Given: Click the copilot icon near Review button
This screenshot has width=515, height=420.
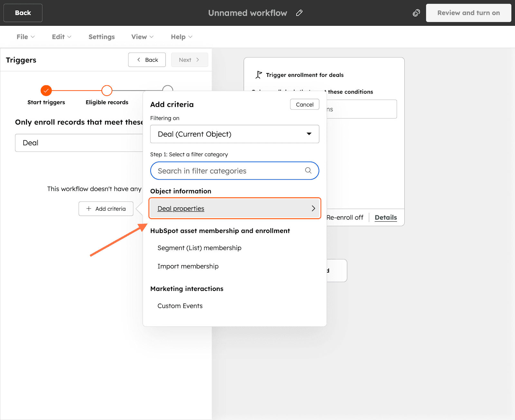Looking at the screenshot, I should pos(416,13).
